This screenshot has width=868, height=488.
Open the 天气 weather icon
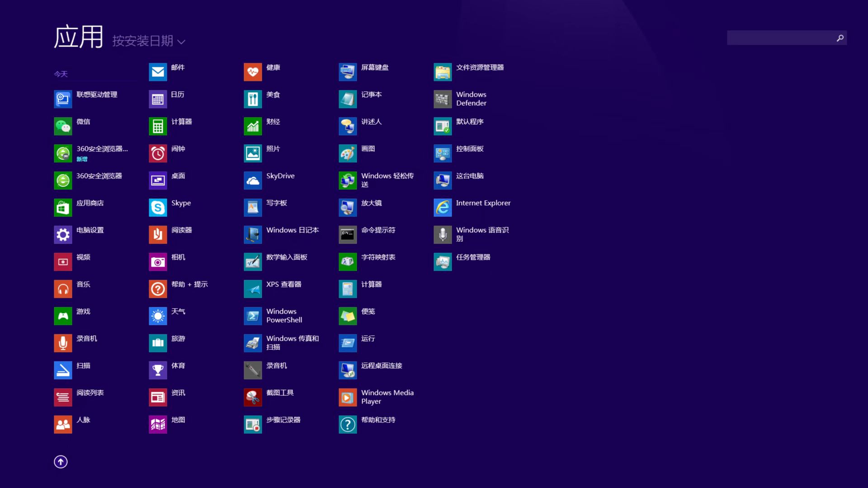click(x=158, y=316)
